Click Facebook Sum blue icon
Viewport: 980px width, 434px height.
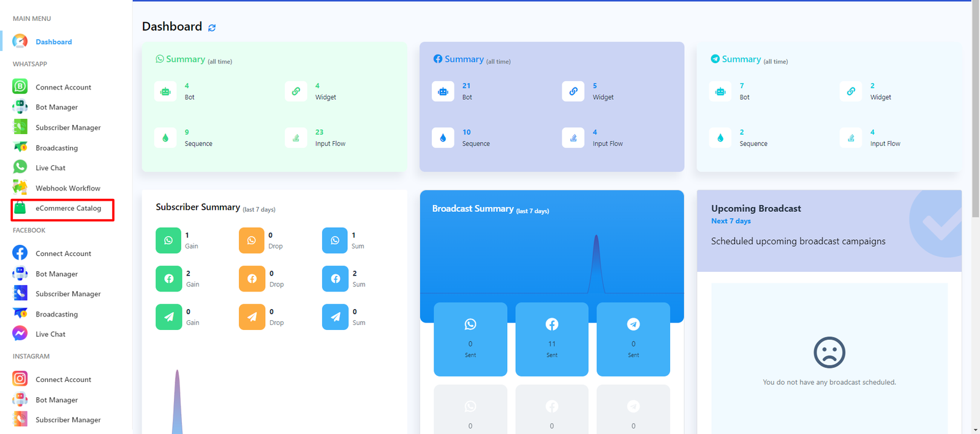click(x=335, y=279)
